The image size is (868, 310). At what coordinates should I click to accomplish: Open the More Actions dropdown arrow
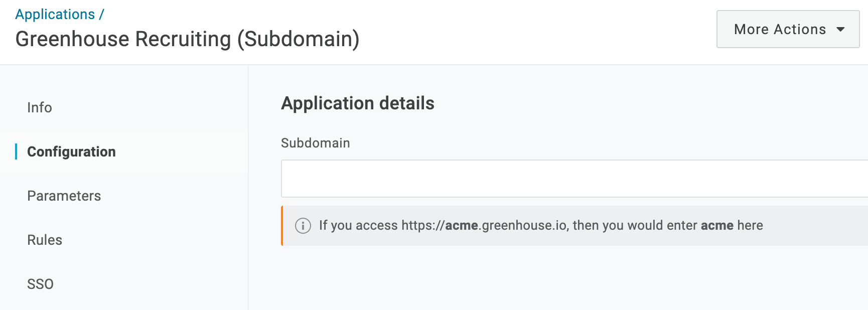[841, 30]
